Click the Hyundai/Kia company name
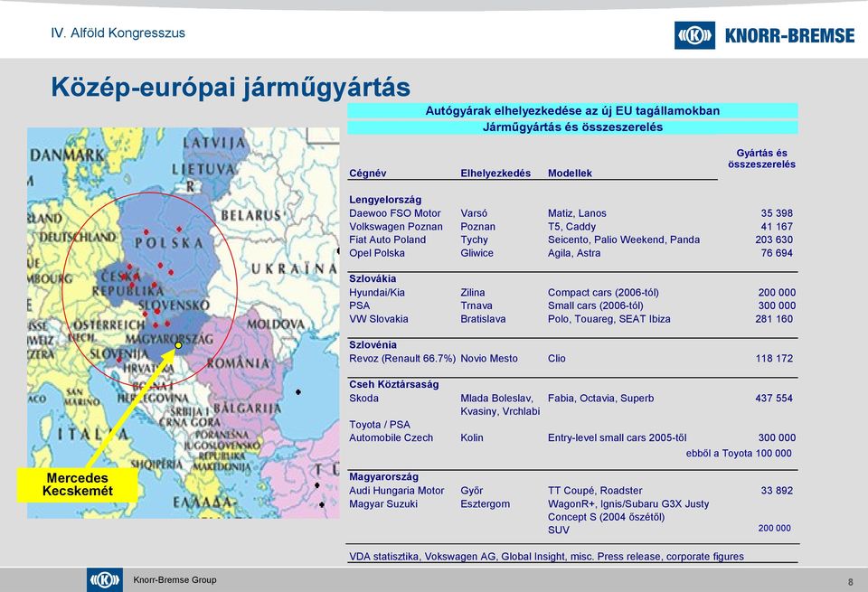Screen dimensions: 868x592 tap(377, 293)
